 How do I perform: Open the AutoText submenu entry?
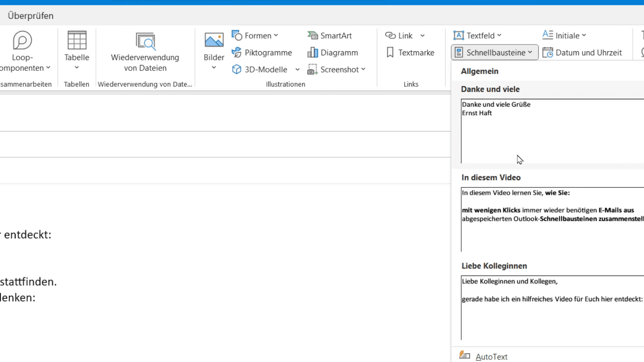click(491, 356)
